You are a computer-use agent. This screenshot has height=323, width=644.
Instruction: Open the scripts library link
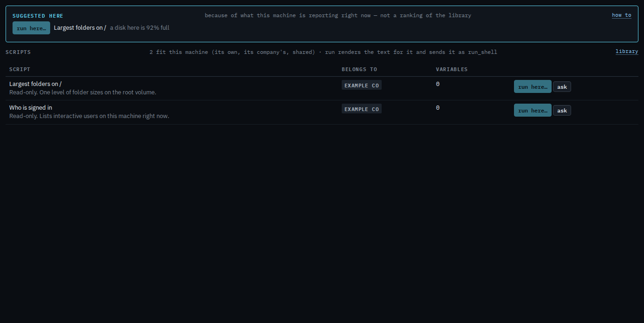(x=627, y=52)
